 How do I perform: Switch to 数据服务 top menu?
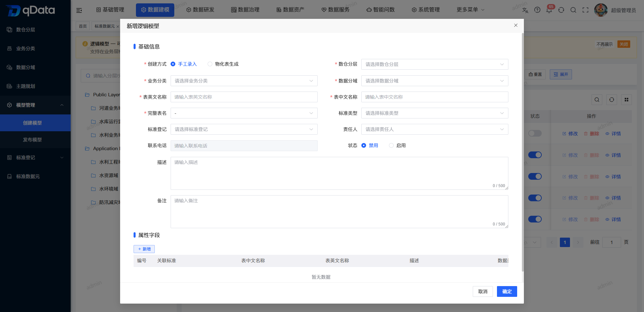click(335, 10)
